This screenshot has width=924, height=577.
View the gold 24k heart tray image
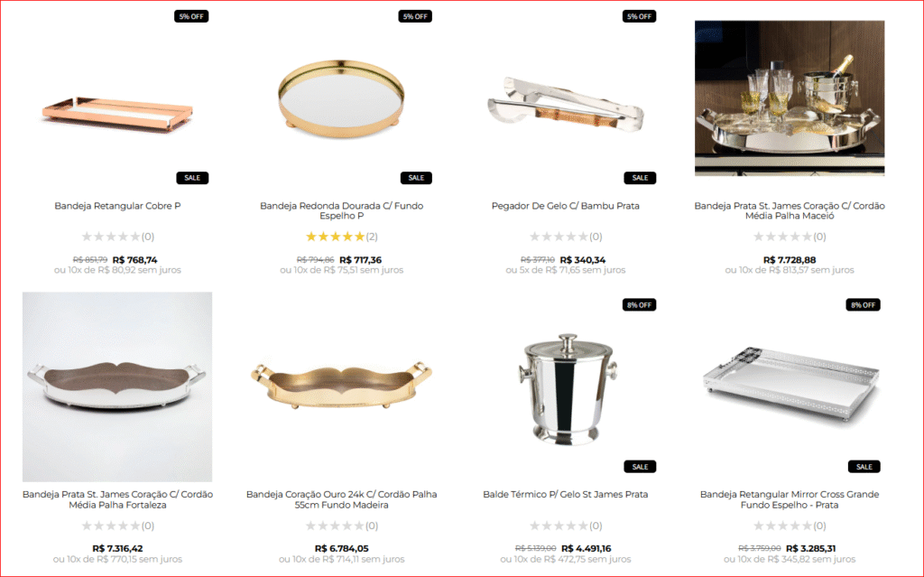click(341, 385)
